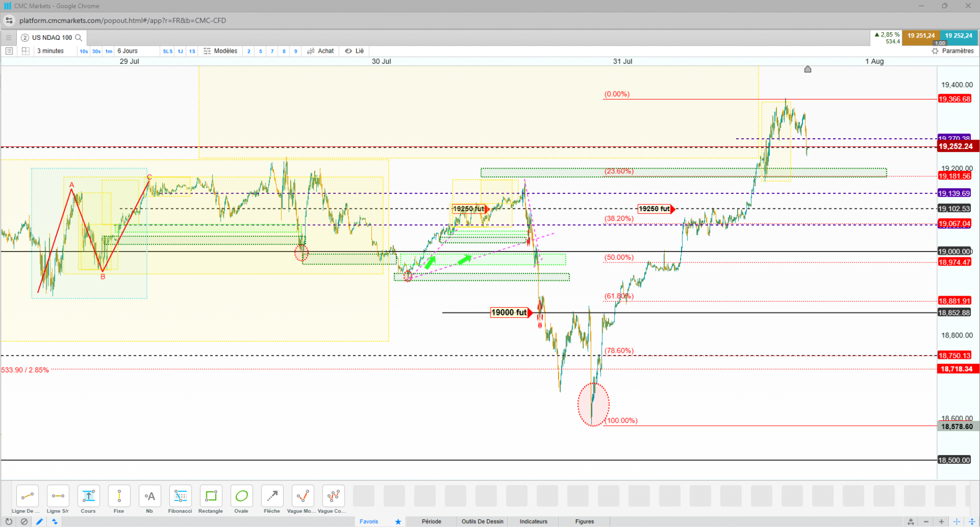980x527 pixels.
Task: Toggle the blue crosshair icon
Action: [957, 522]
